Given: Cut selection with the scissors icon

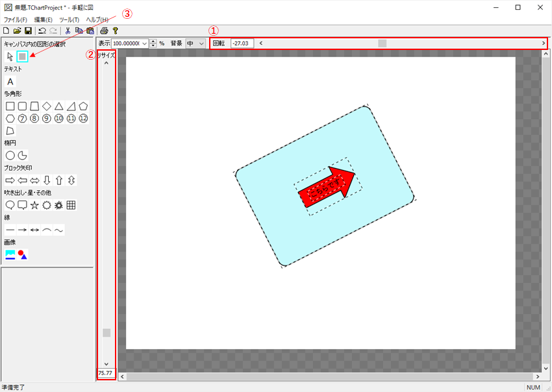Looking at the screenshot, I should [x=68, y=31].
